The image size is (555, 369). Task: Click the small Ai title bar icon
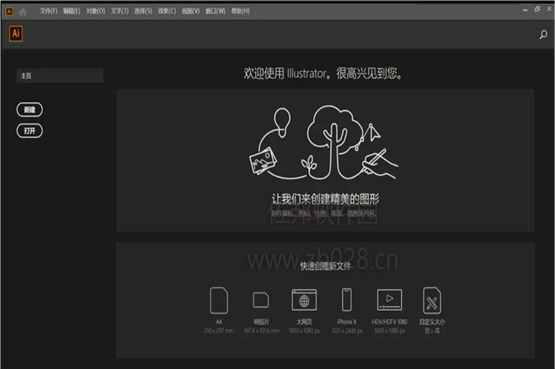pyautogui.click(x=10, y=12)
